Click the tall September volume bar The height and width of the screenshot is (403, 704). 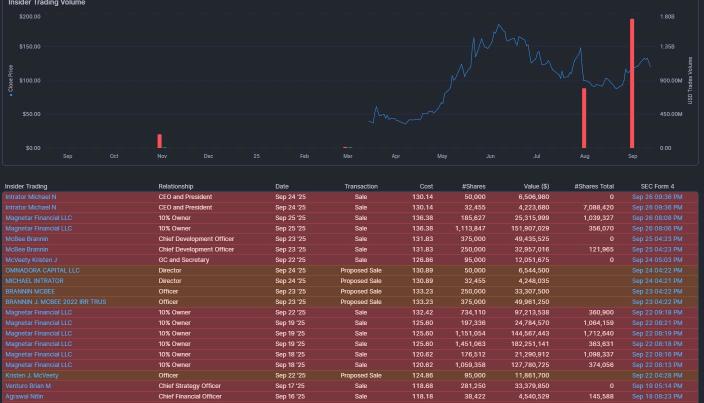[x=632, y=84]
